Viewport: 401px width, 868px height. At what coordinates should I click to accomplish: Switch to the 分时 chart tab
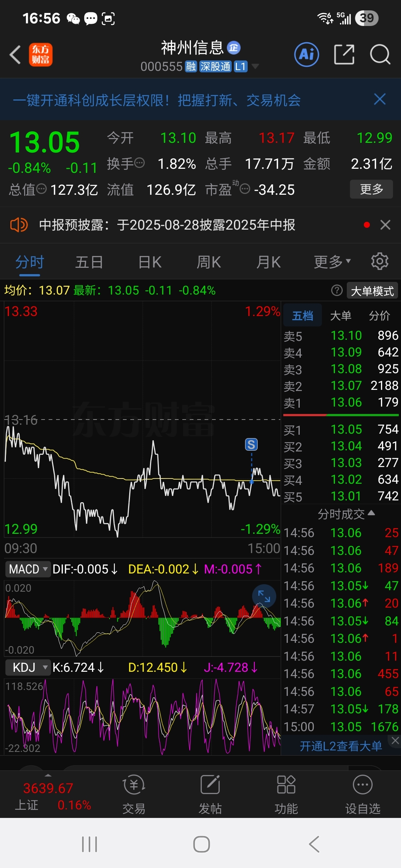[x=30, y=263]
